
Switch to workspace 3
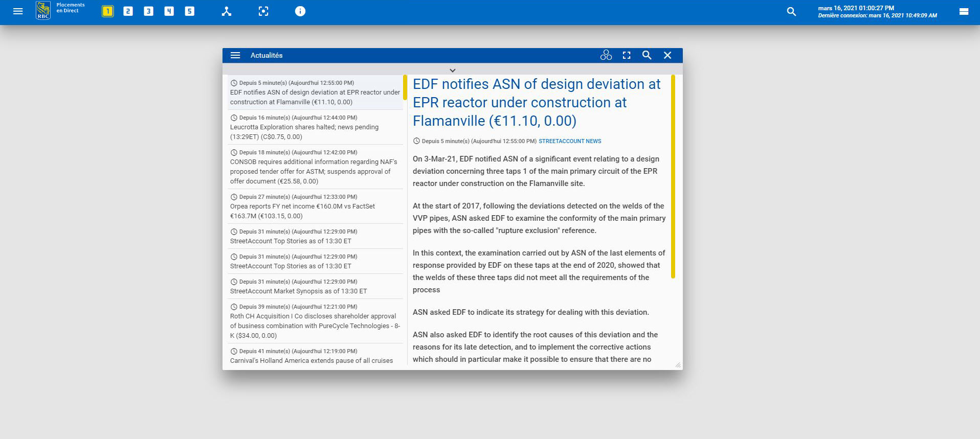tap(148, 11)
